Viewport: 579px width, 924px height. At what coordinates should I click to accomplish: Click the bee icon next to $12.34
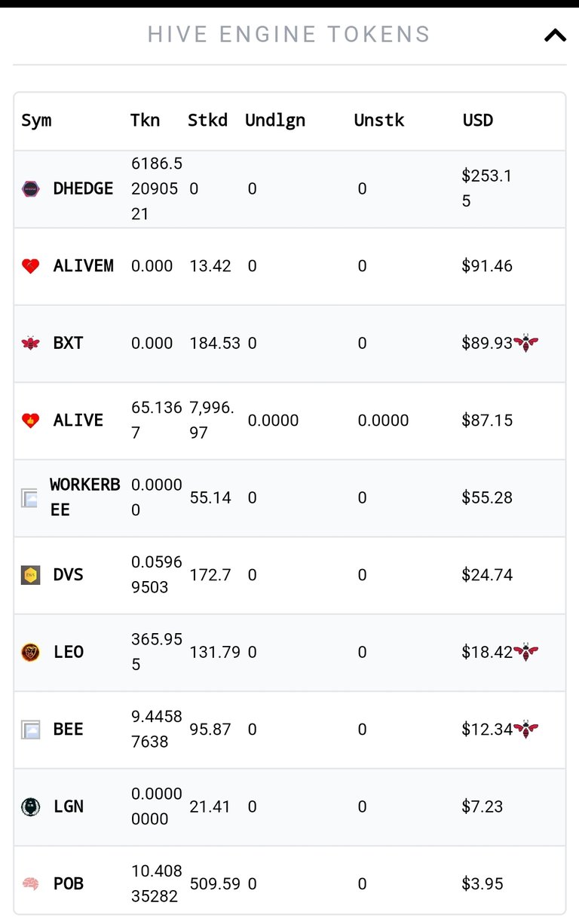click(525, 730)
